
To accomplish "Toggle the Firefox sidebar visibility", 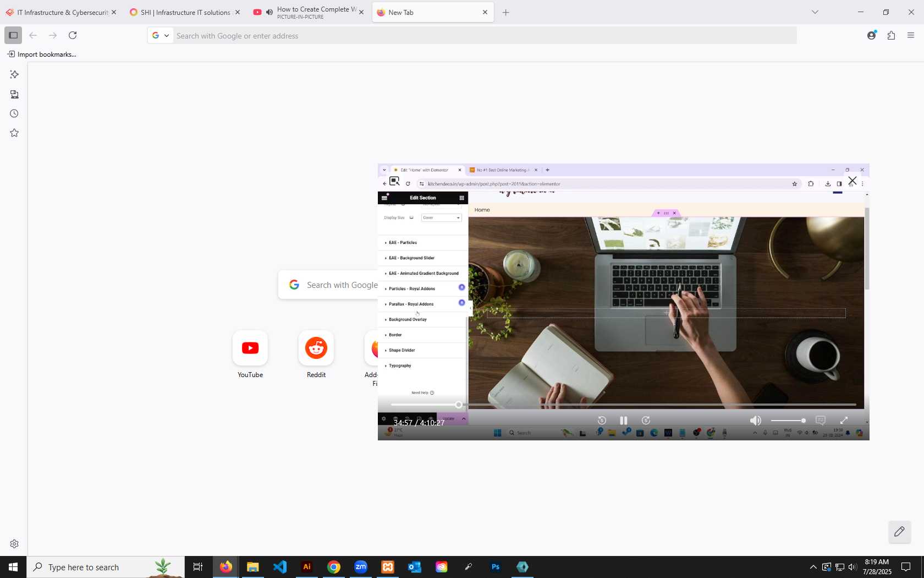I will pos(13,35).
